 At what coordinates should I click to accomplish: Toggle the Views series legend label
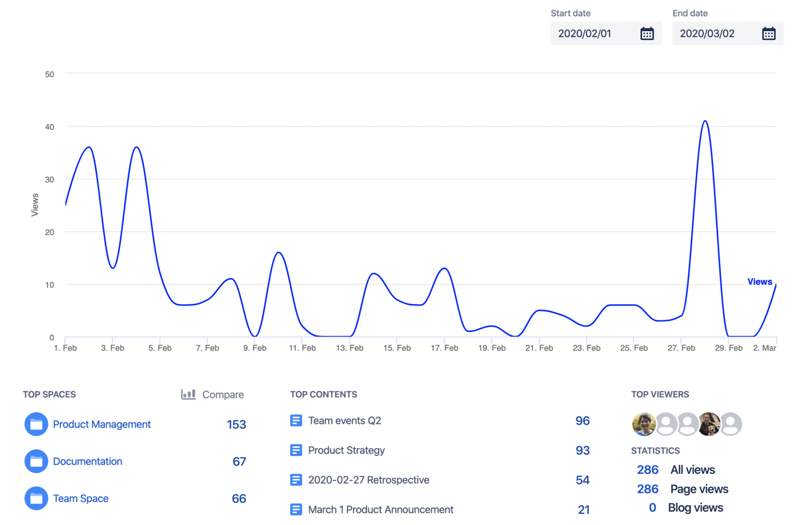pos(759,282)
